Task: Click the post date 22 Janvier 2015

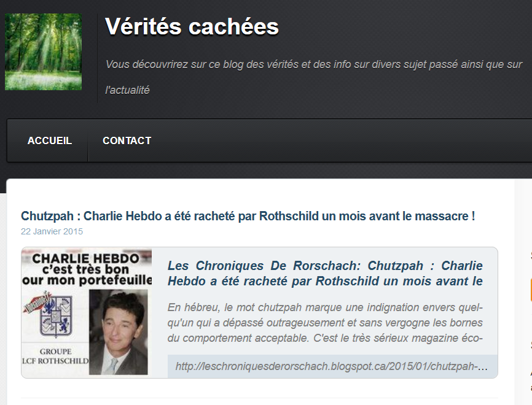Action: pyautogui.click(x=52, y=231)
